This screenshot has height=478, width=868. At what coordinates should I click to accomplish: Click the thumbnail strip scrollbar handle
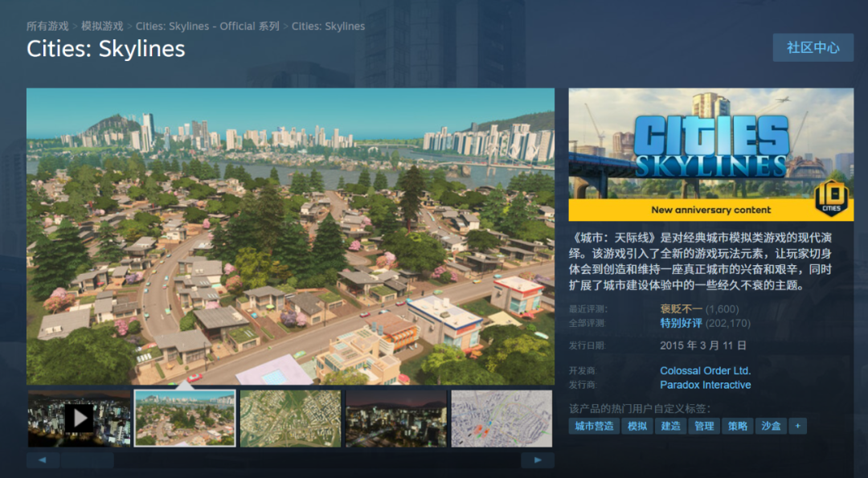88,460
